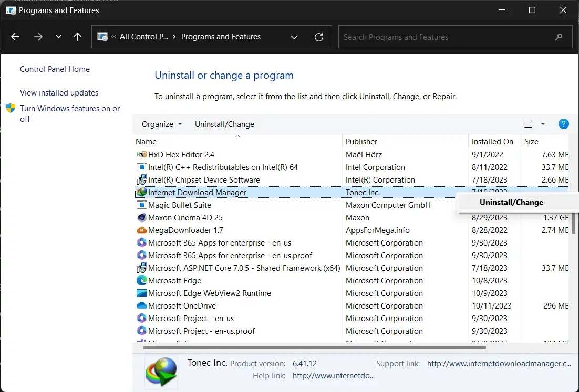Select 'MegaDownloader 1.7' name text
Screen dimensions: 579x392
[186, 230]
